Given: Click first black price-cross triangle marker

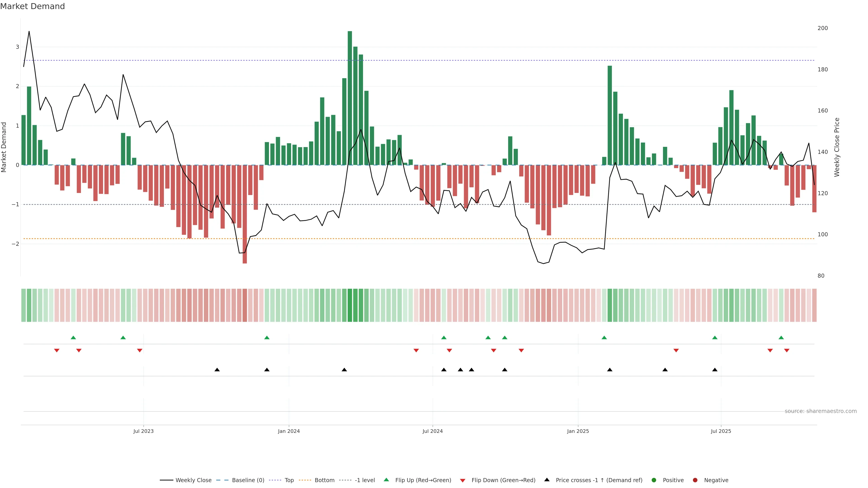Looking at the screenshot, I should click(x=217, y=370).
